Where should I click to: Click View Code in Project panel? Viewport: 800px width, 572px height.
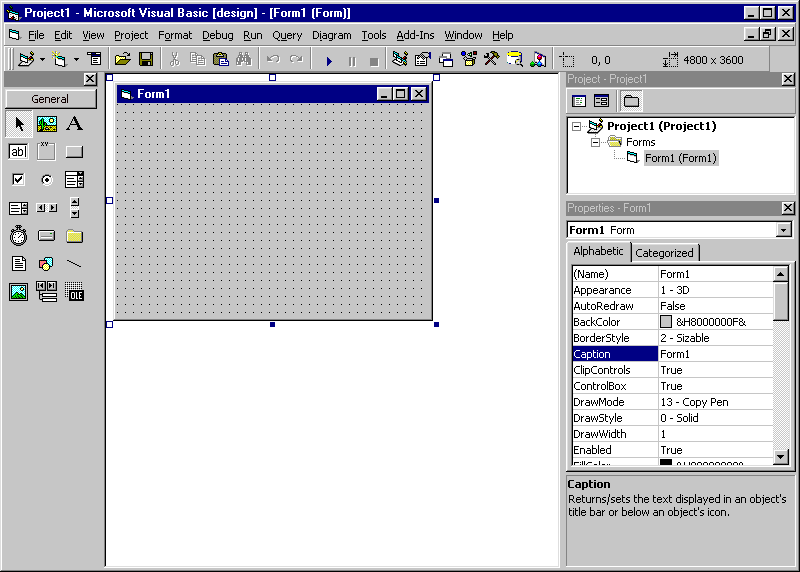point(579,101)
